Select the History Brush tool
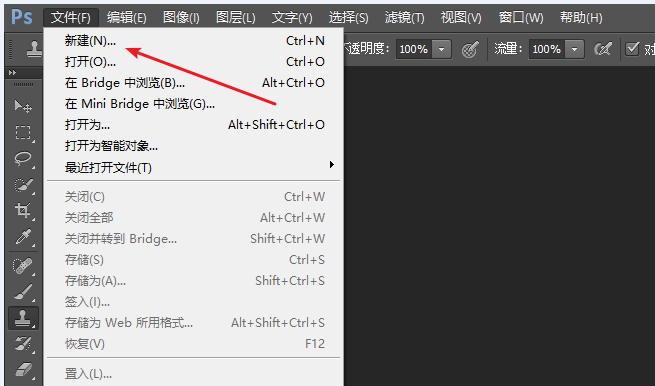 pos(23,344)
